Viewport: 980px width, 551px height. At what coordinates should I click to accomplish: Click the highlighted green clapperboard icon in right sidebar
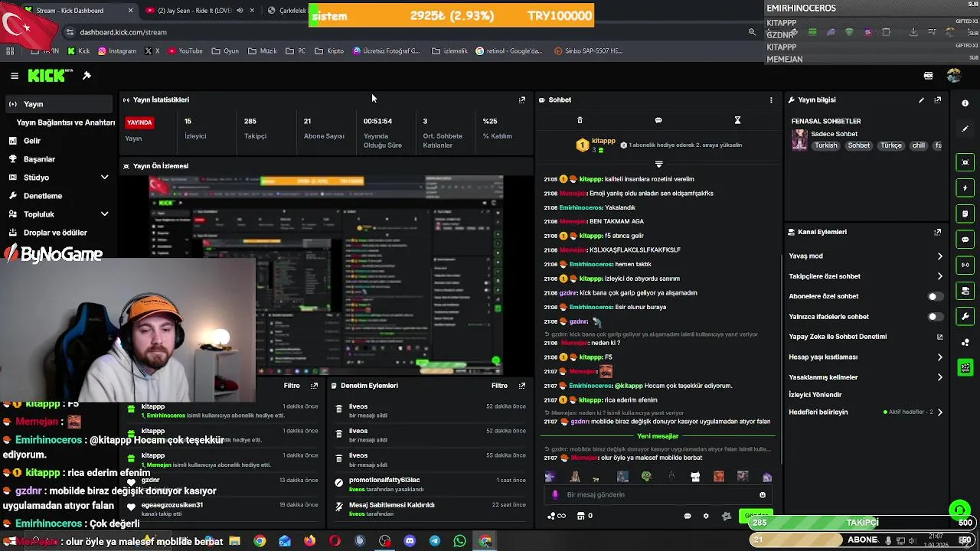tap(965, 367)
